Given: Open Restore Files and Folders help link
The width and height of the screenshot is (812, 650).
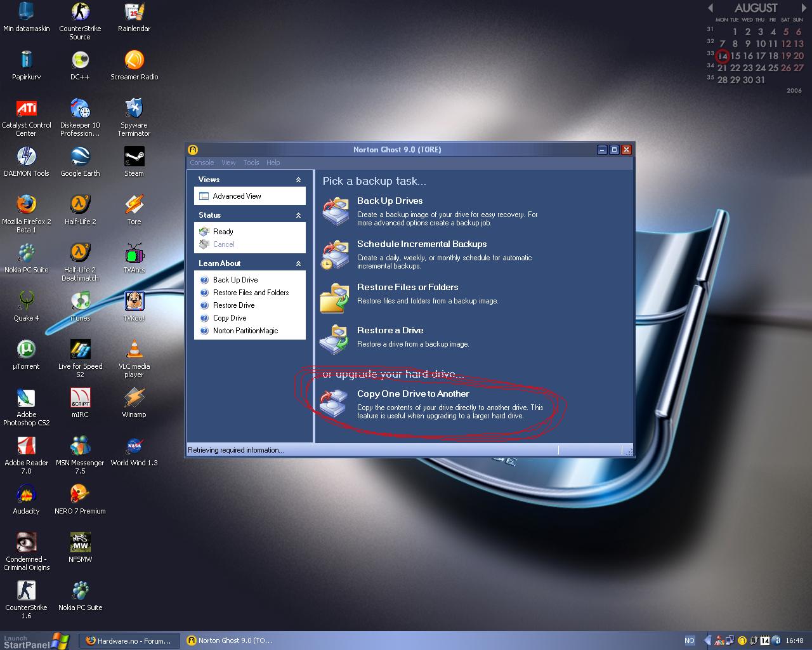Looking at the screenshot, I should (251, 293).
